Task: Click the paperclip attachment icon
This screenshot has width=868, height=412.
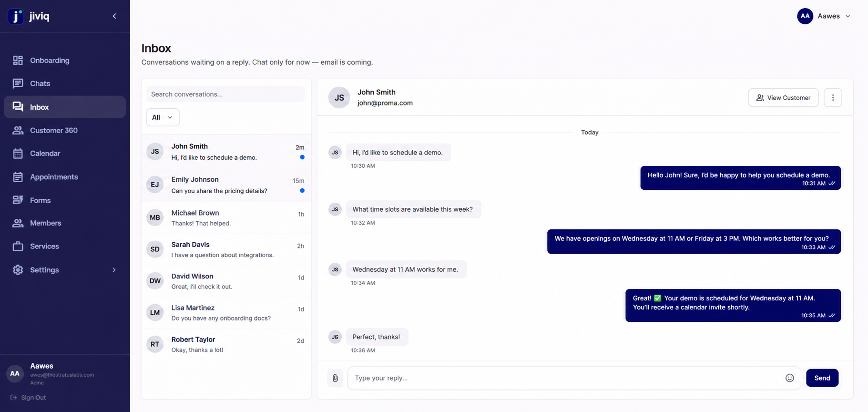Action: click(x=335, y=378)
